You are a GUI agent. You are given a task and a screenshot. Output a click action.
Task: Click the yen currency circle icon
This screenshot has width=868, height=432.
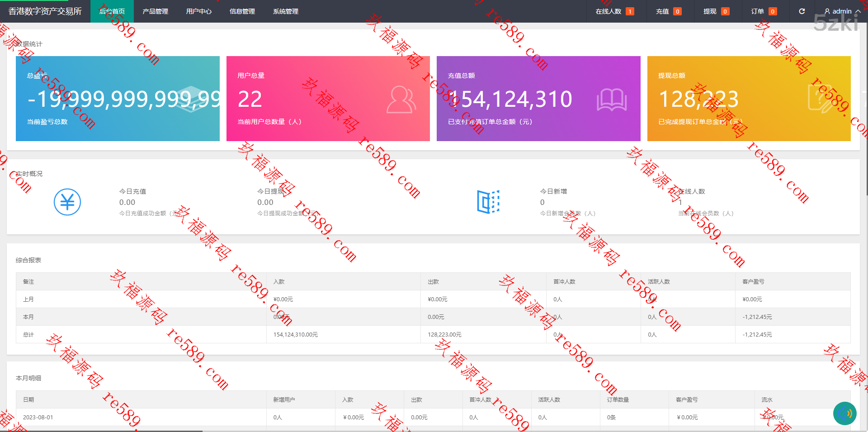coord(67,202)
